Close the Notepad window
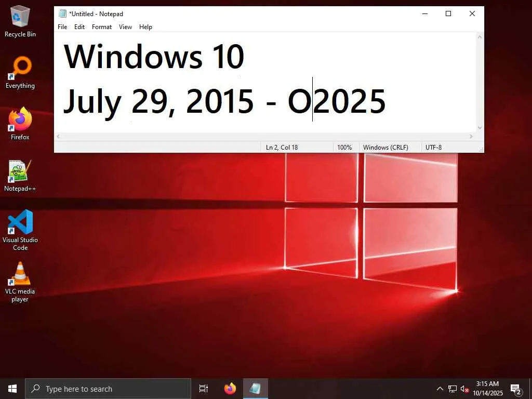The width and height of the screenshot is (532, 399). coord(472,14)
